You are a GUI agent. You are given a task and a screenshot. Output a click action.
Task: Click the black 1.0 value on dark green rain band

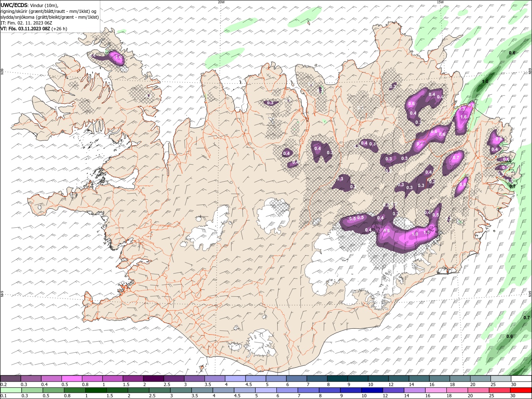click(x=485, y=82)
